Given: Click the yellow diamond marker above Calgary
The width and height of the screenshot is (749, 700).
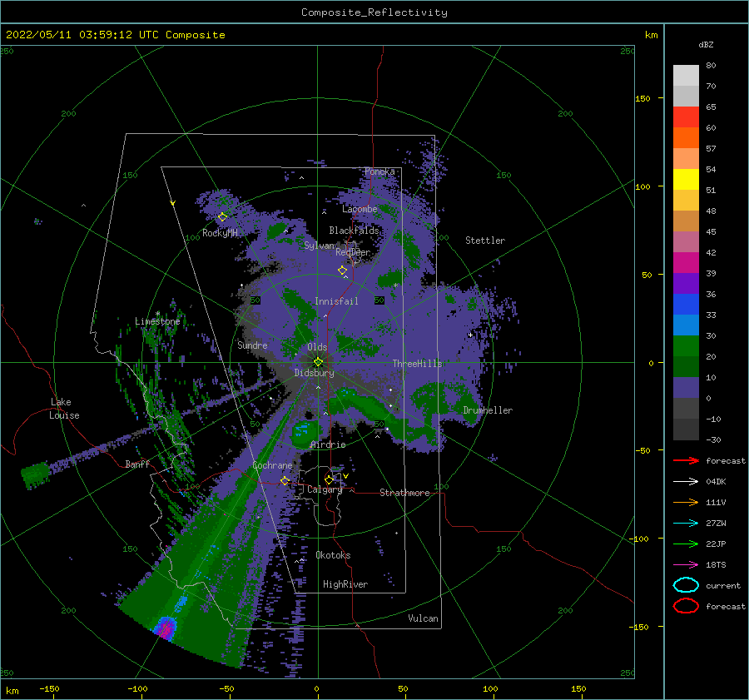Looking at the screenshot, I should (329, 479).
